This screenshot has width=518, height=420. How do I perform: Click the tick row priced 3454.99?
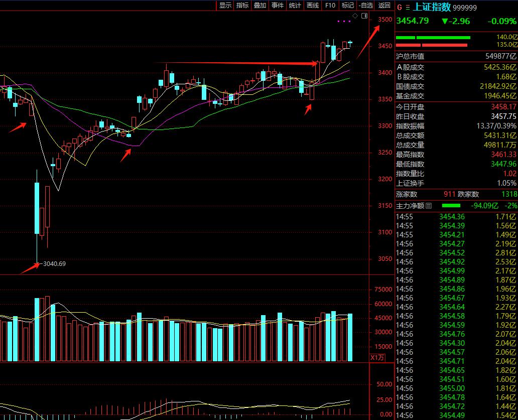[x=456, y=271]
